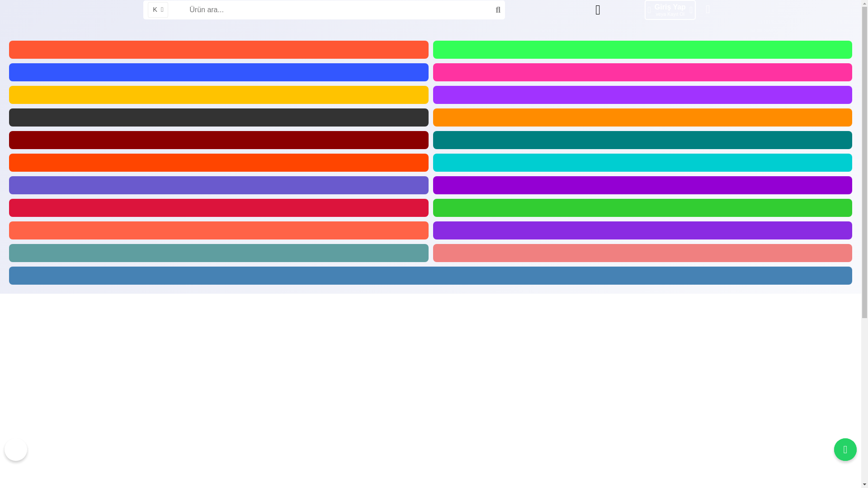Screen dimensions: 868x488
Task: Select the dark red maroon bar
Action: pos(218,140)
